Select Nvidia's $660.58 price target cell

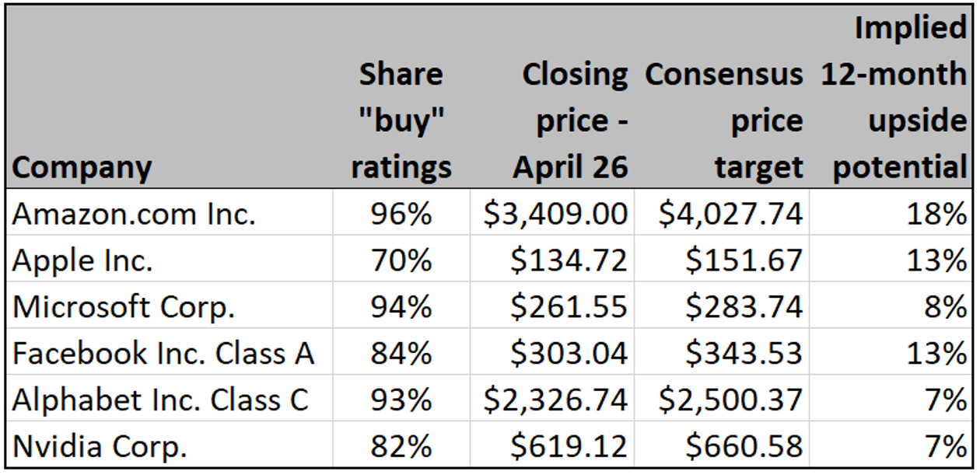pyautogui.click(x=744, y=447)
